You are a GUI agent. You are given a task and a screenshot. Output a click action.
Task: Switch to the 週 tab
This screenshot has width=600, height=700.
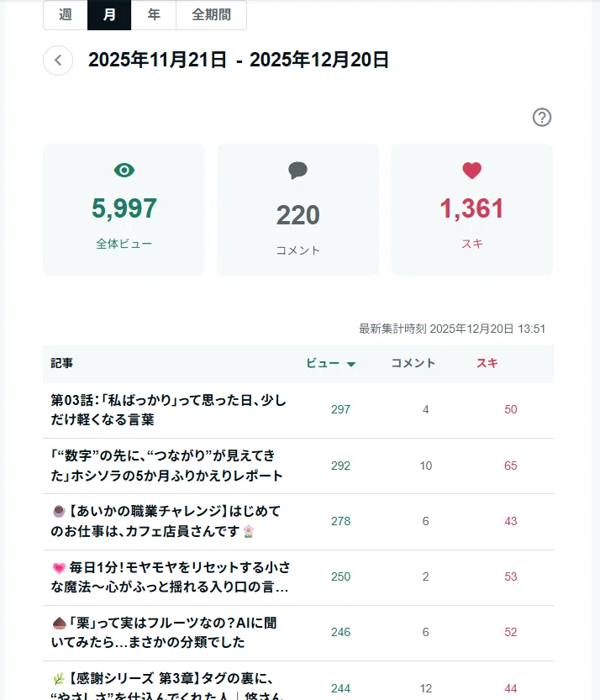click(66, 15)
